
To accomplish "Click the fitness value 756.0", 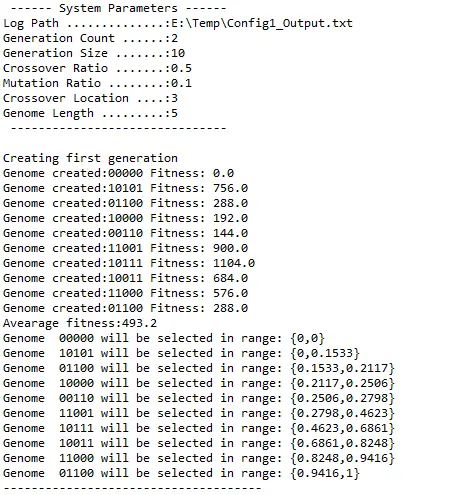I will 230,188.
